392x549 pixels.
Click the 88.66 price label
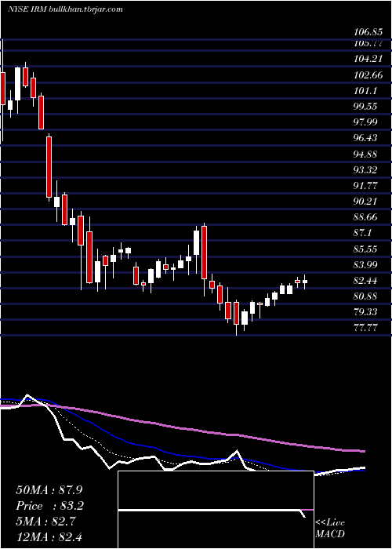pos(366,217)
